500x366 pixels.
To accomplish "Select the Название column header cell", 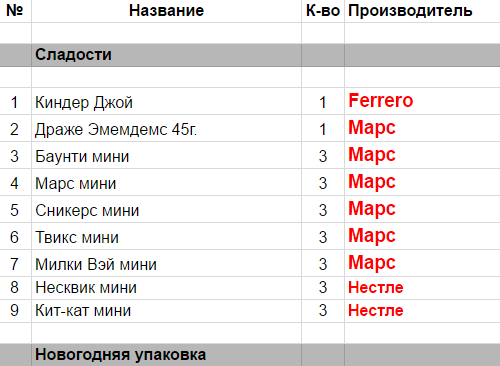I will (166, 11).
